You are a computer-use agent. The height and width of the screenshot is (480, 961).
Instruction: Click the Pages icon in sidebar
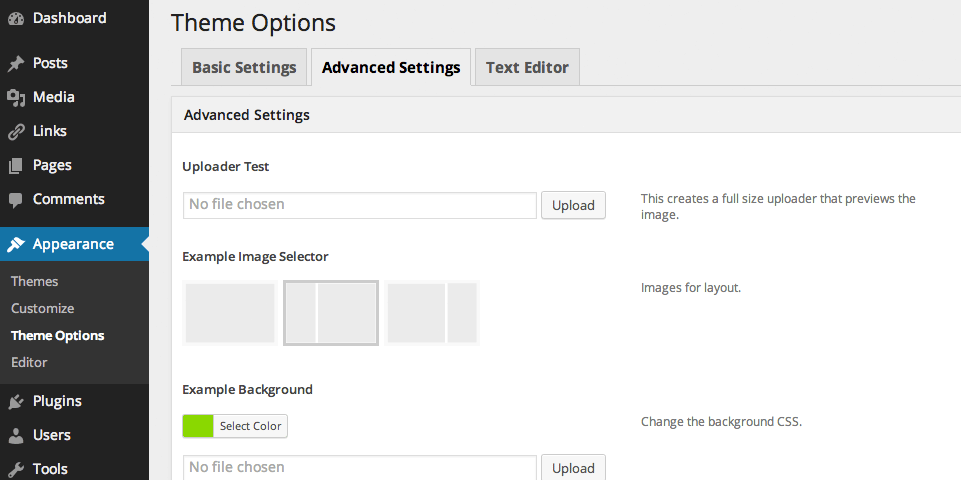point(16,166)
